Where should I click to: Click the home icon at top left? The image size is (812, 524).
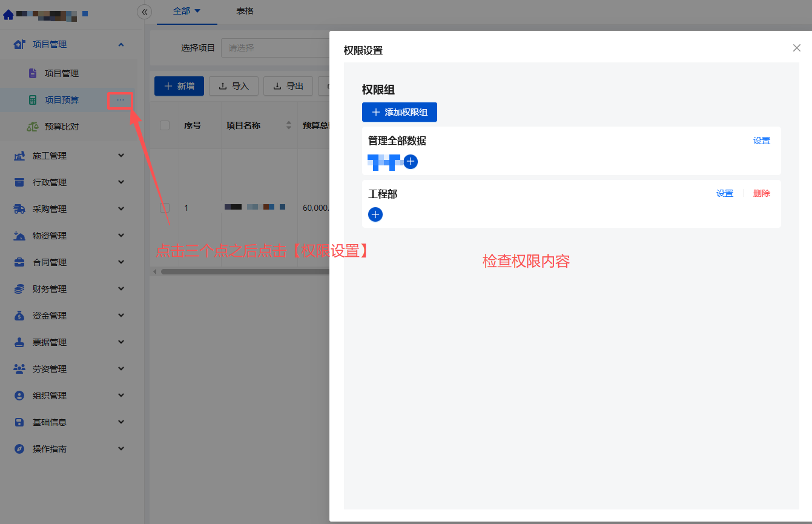[x=8, y=14]
